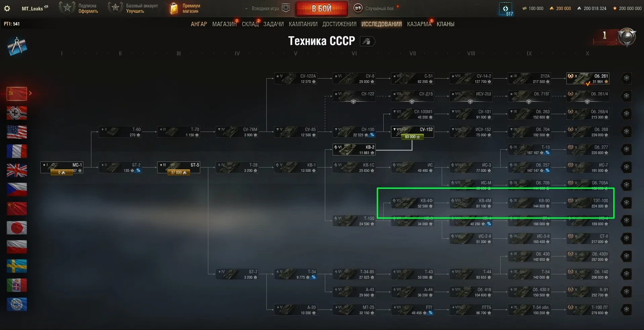Expand arrow next to USSR flag
This screenshot has height=330, width=644.
coord(30,93)
